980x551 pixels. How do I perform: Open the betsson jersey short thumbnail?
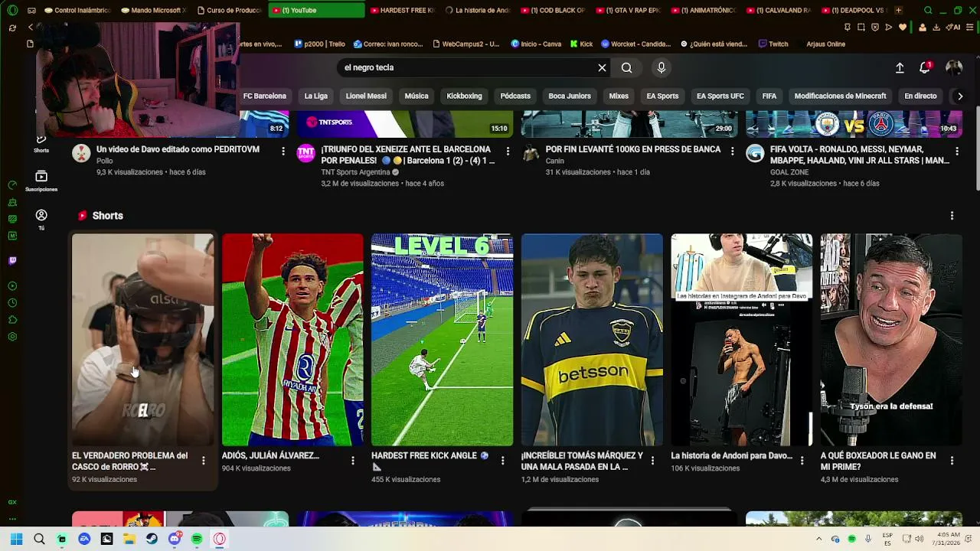(592, 340)
